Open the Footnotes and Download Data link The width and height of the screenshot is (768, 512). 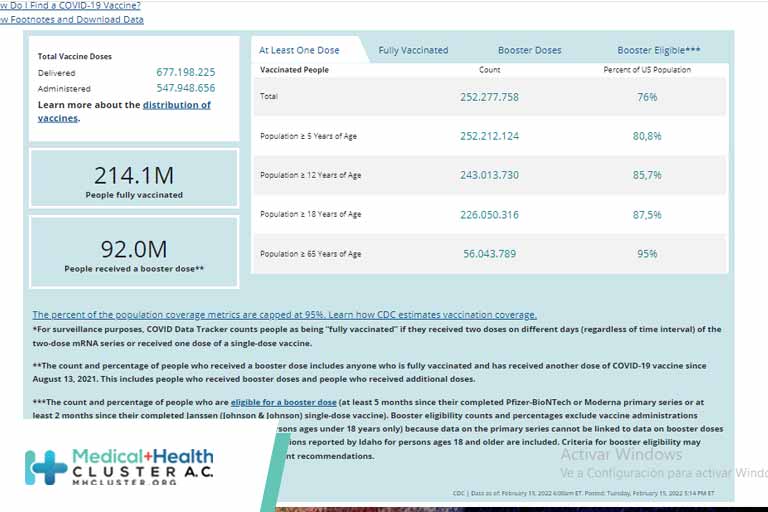pyautogui.click(x=72, y=20)
